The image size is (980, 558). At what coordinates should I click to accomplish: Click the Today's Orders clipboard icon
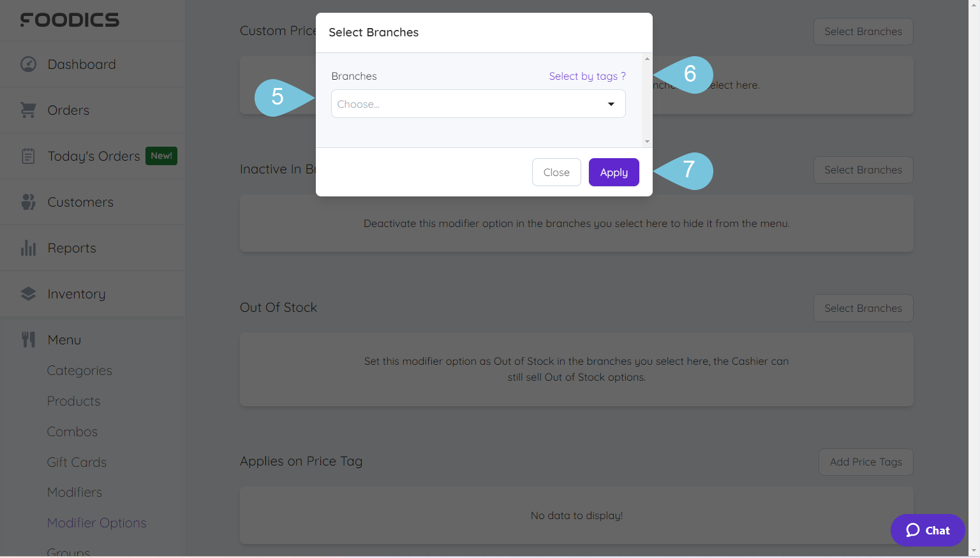point(28,156)
